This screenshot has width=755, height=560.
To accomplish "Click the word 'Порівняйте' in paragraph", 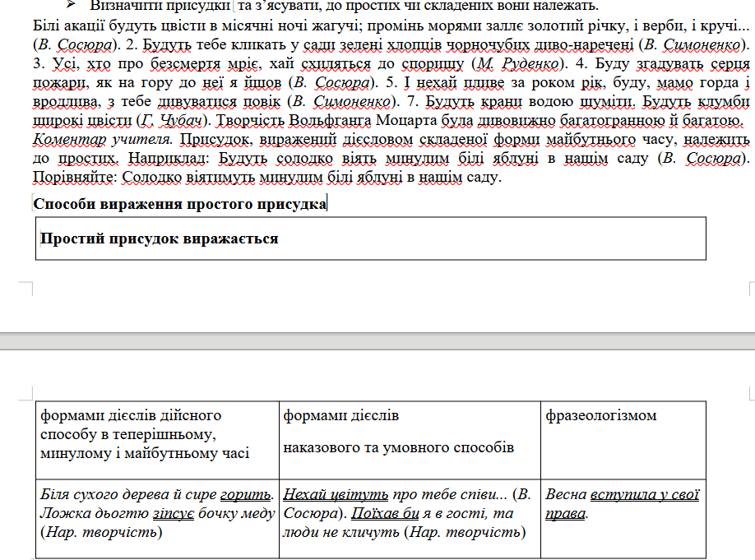I will pos(75,178).
